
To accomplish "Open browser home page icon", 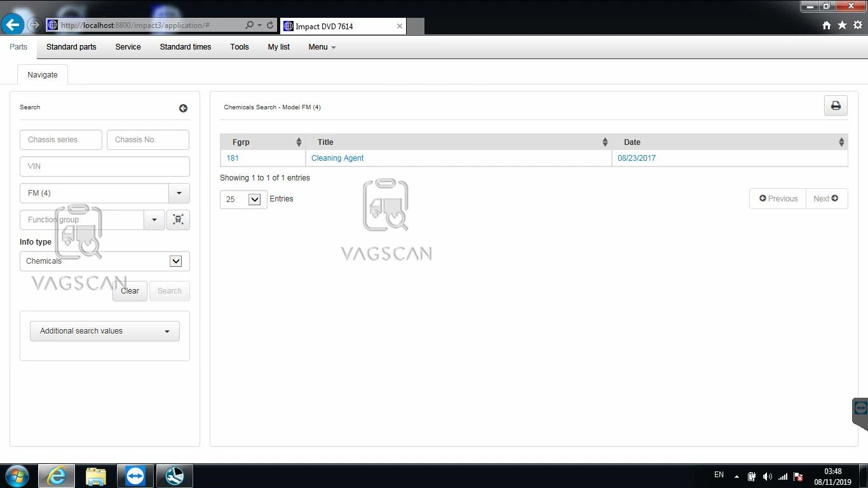I will click(x=827, y=25).
